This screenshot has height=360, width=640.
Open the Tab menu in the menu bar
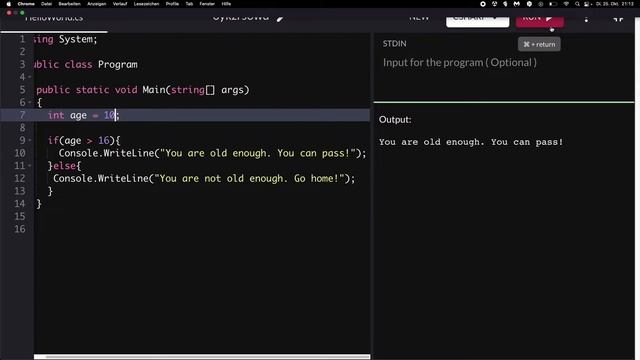click(189, 4)
